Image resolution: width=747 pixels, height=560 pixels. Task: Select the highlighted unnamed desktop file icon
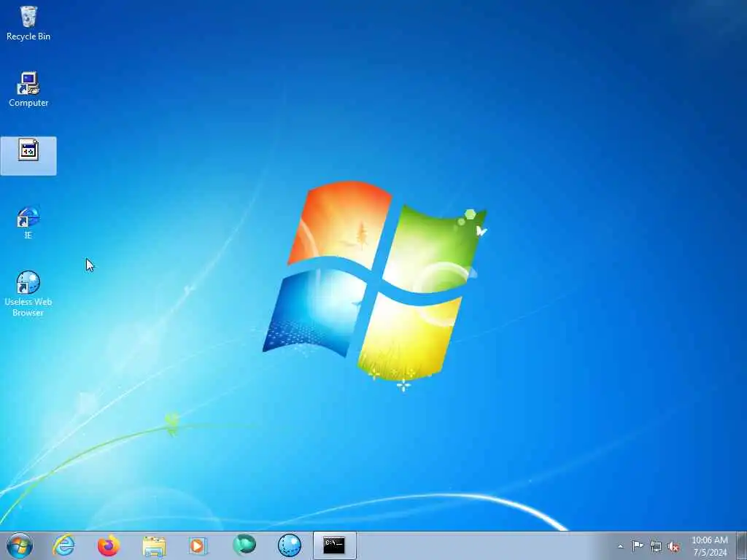pos(28,156)
